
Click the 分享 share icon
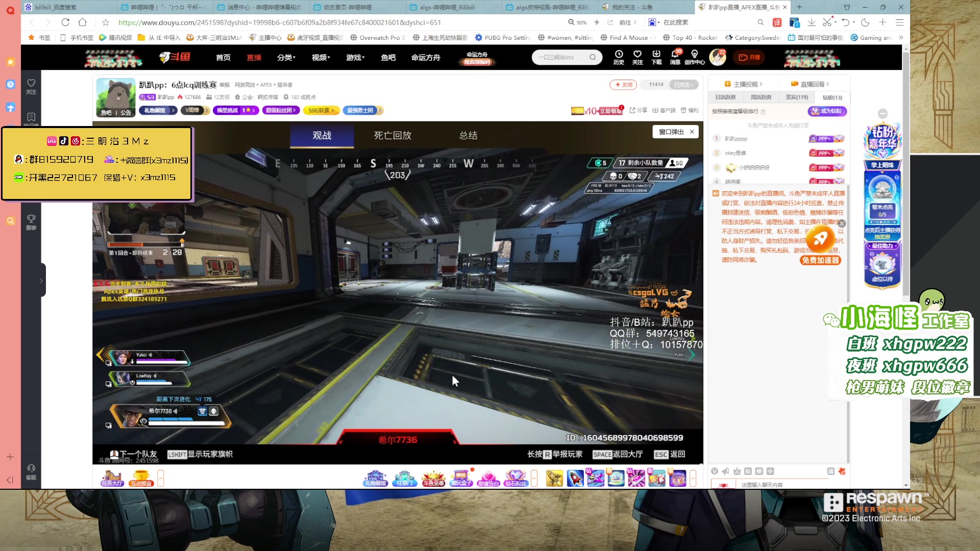639,110
